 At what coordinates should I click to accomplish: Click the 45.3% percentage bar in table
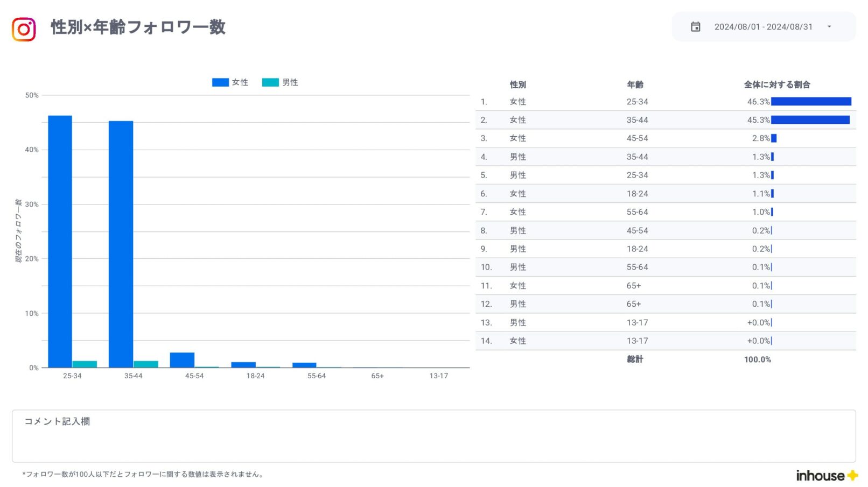click(810, 120)
